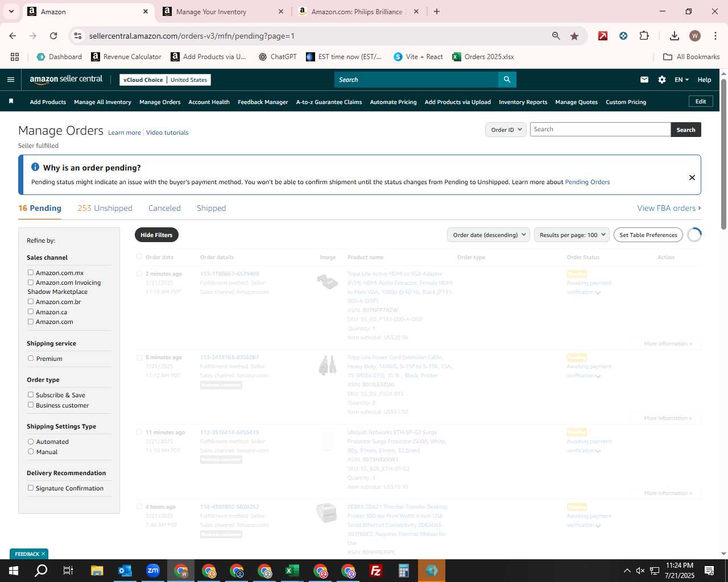Open the Chrome apps grid icon
This screenshot has width=728, height=582.
coord(15,57)
